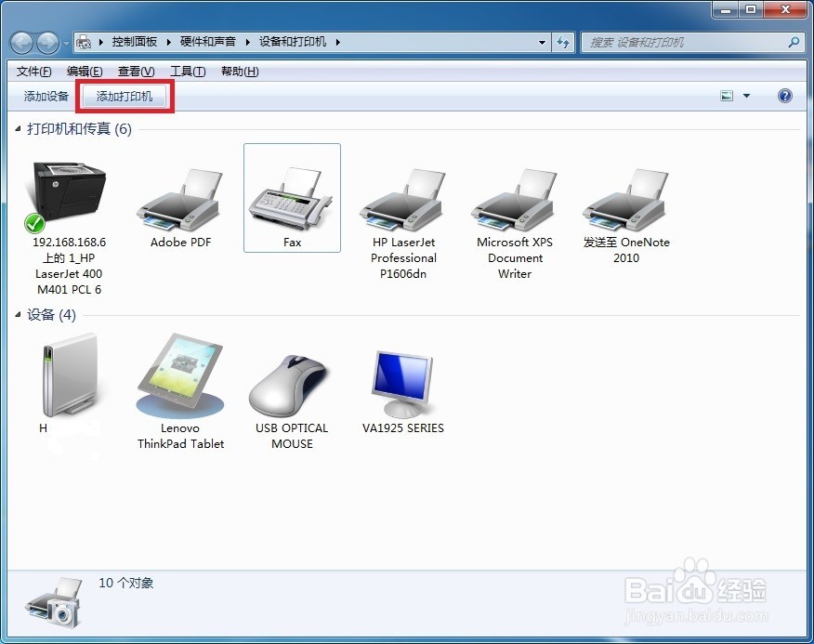
Task: Select Microsoft XPS Document Writer icon
Action: pyautogui.click(x=515, y=200)
